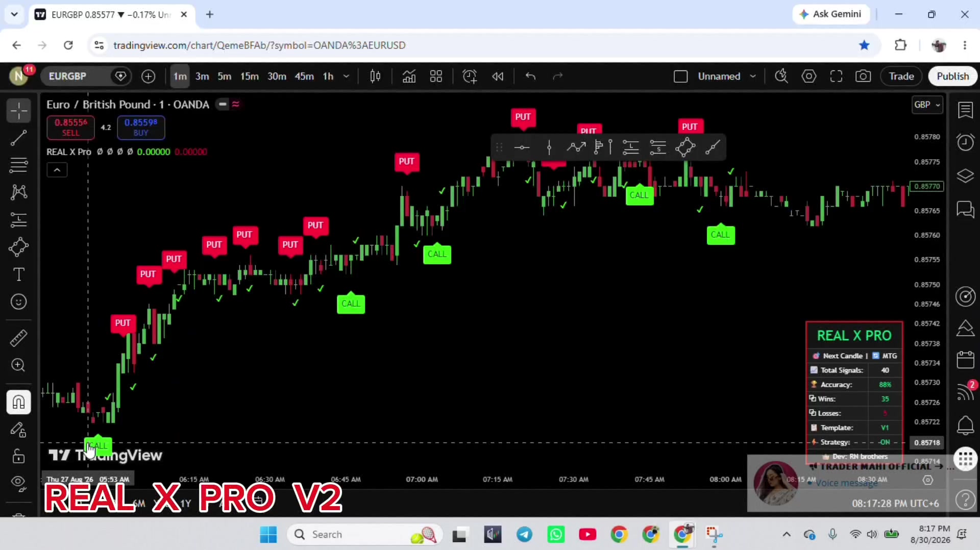Click the blue BUY price button
Screen dimensions: 980x550
(141, 128)
